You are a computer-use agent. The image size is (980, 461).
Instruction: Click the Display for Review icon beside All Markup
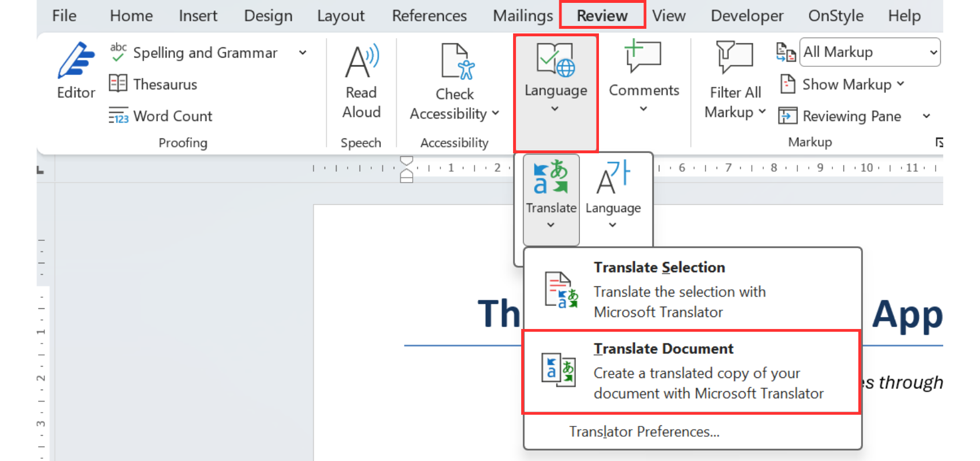tap(786, 52)
